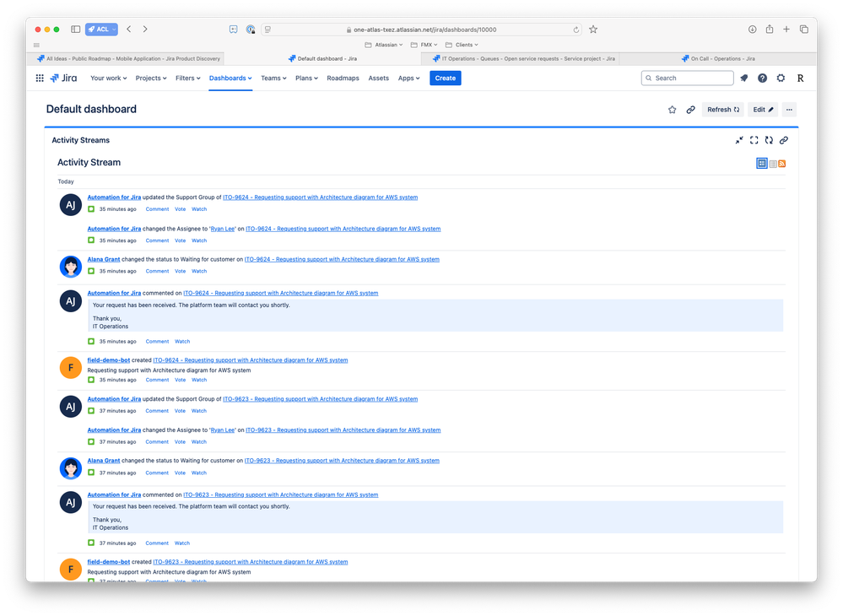The height and width of the screenshot is (616, 843).
Task: Open the activity stream RSS feed icon
Action: [781, 164]
